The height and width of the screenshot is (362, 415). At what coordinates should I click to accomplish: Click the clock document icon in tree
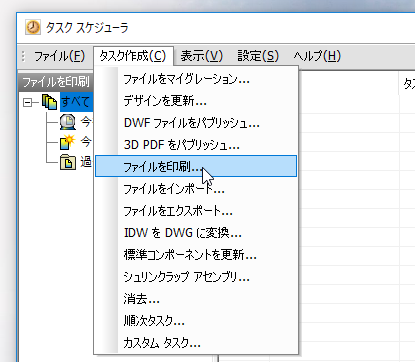(x=68, y=122)
